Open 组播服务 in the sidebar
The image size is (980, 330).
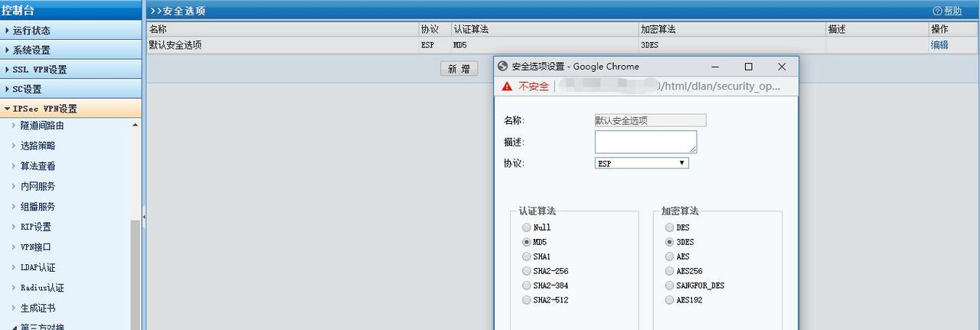point(38,207)
